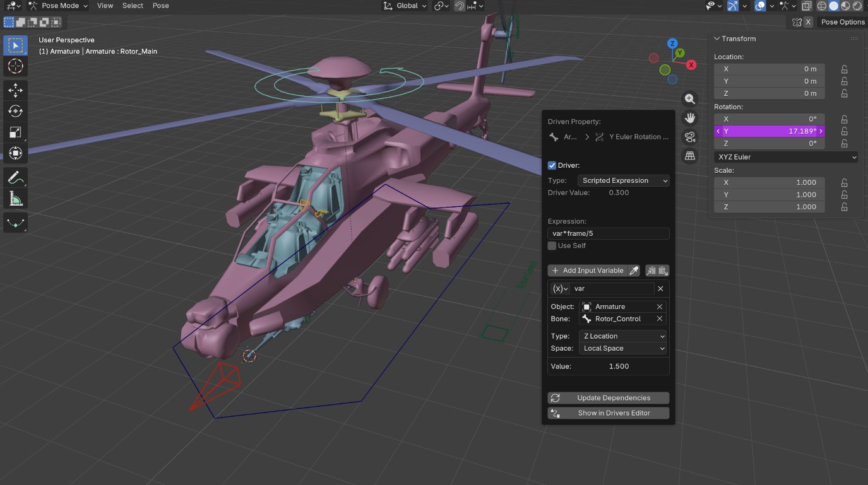868x485 pixels.
Task: Open driver Type Scripted Expression dropdown
Action: (623, 180)
